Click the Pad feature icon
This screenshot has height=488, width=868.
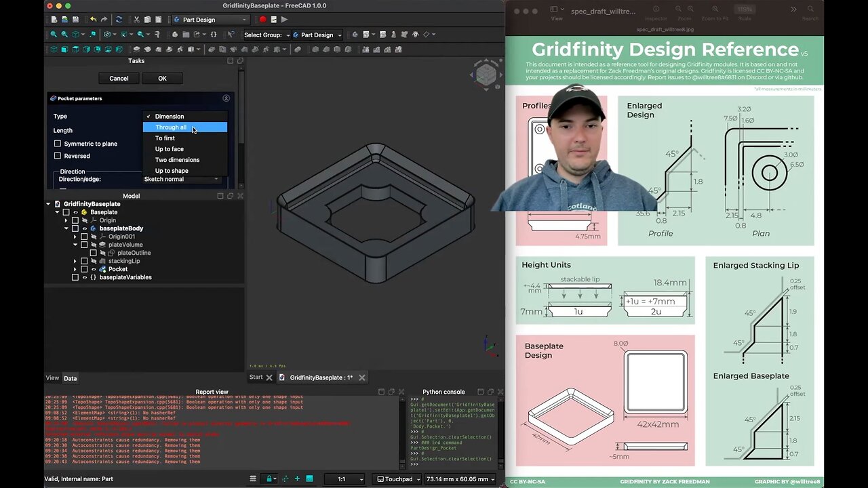[x=136, y=49]
